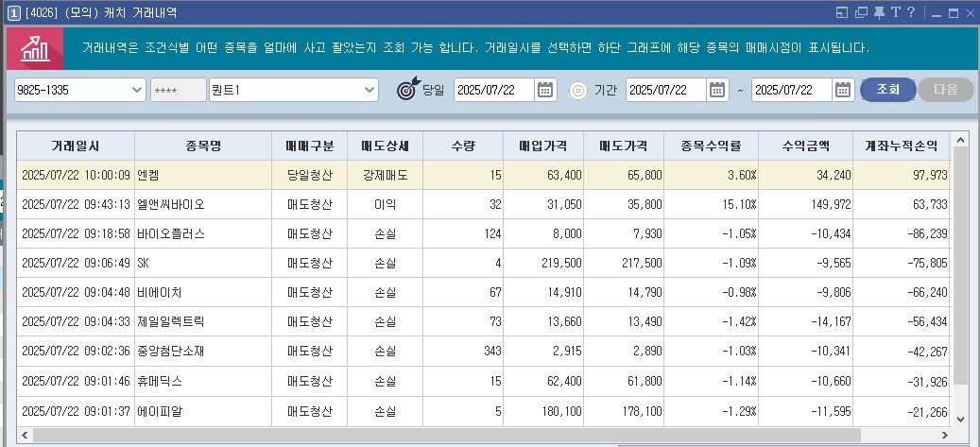Image resolution: width=980 pixels, height=447 pixels.
Task: Click the 조회 search button
Action: (x=888, y=90)
